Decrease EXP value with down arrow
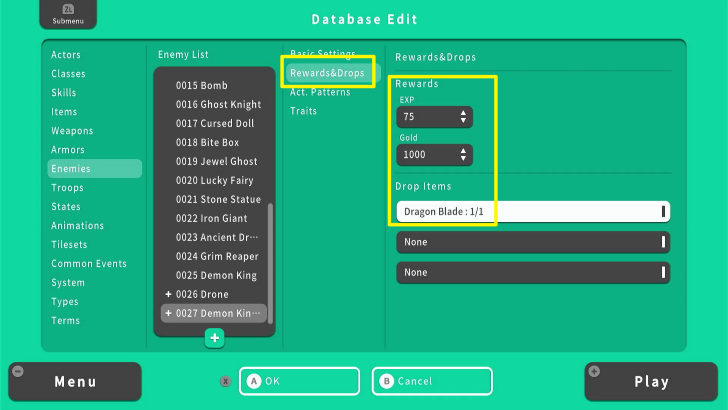 463,120
